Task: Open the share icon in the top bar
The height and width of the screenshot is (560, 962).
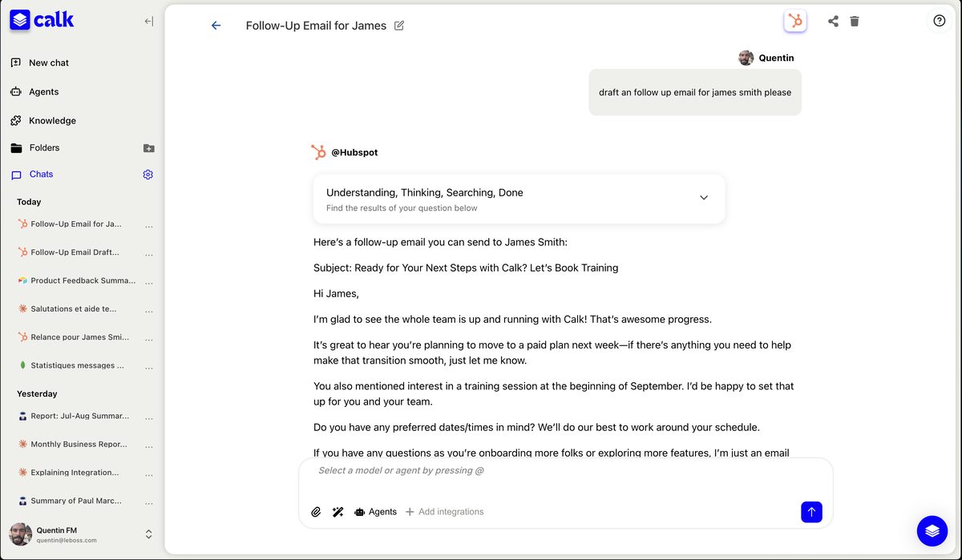Action: pyautogui.click(x=833, y=21)
